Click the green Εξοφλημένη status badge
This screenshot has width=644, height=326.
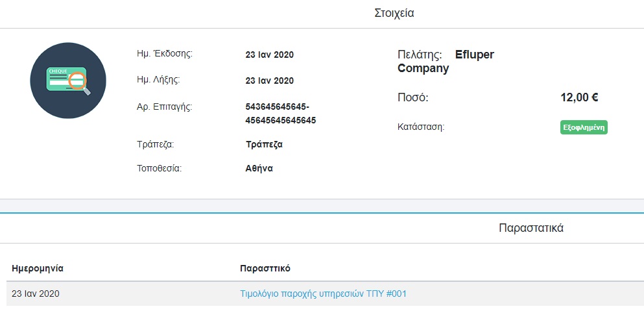click(x=584, y=127)
